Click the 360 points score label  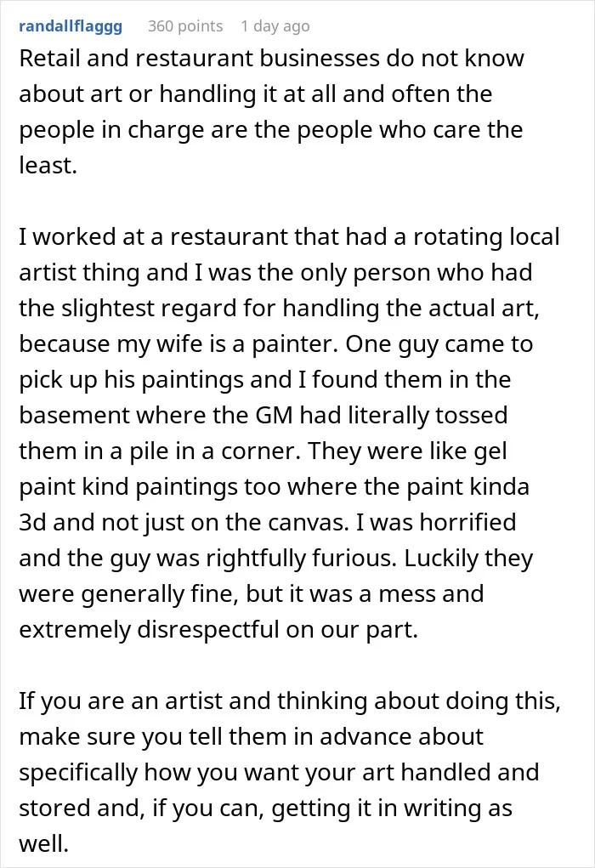pos(184,26)
